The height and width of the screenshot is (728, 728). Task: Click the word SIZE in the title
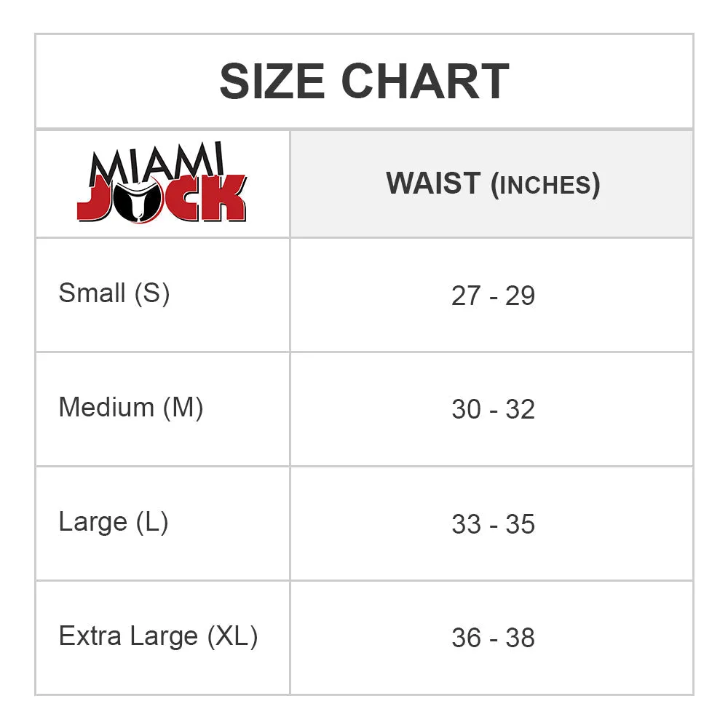(272, 82)
